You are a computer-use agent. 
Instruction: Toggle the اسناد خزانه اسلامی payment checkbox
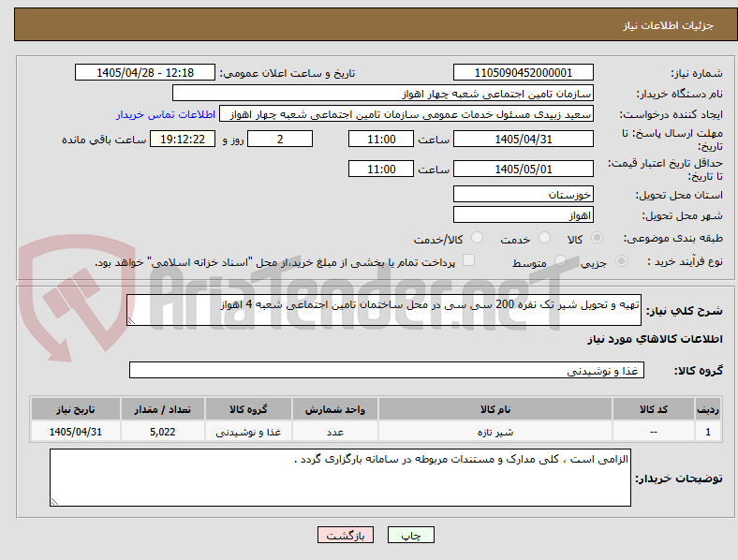[469, 260]
